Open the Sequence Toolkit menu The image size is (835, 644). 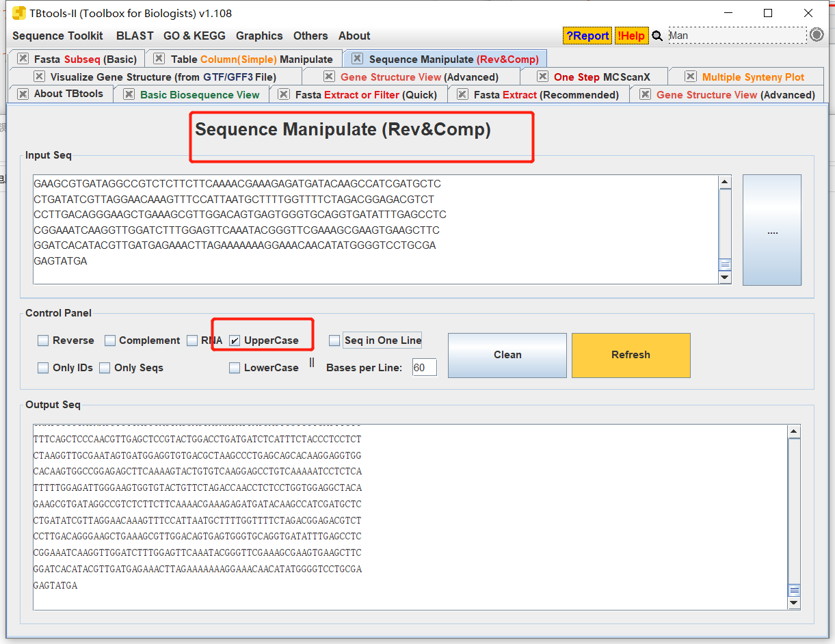click(57, 36)
